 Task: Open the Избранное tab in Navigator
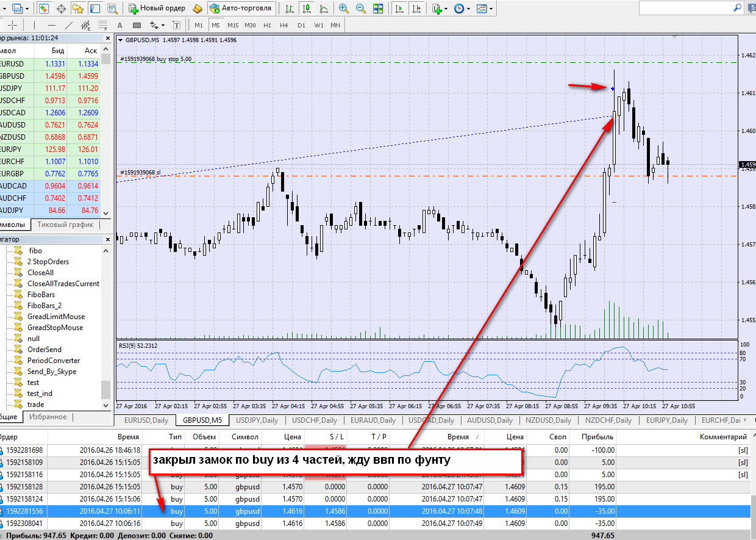pos(48,417)
